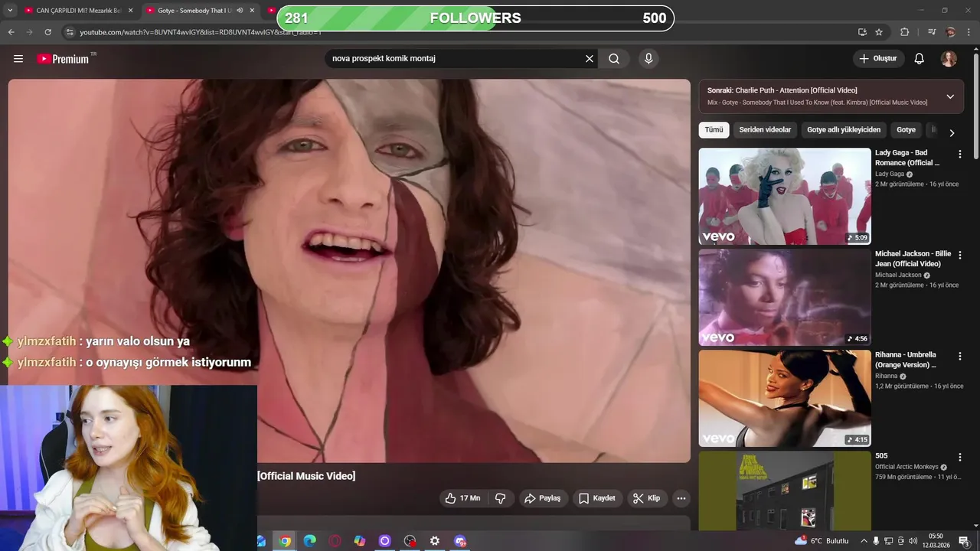This screenshot has width=980, height=551.
Task: Click the magnifier search button
Action: pos(614,59)
